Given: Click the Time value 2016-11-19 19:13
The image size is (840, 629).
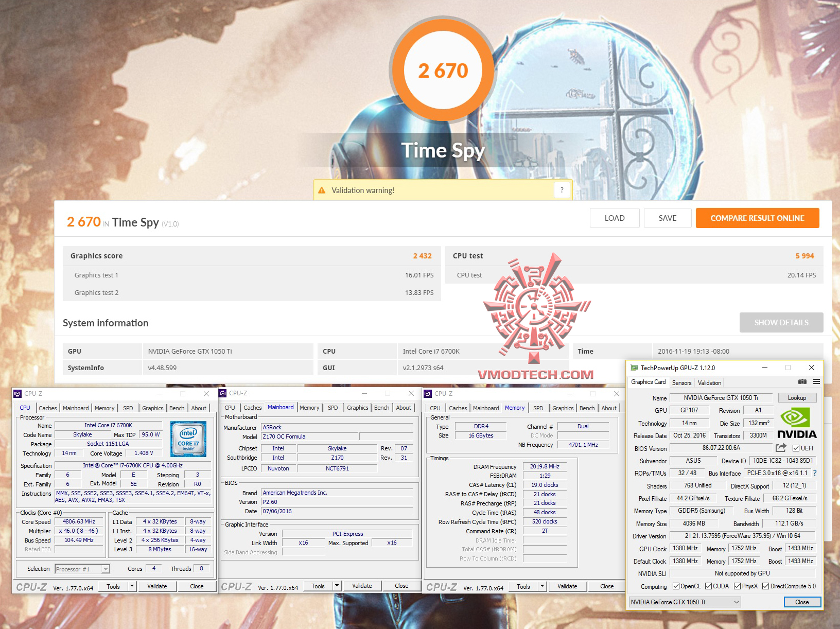Looking at the screenshot, I should pos(693,352).
